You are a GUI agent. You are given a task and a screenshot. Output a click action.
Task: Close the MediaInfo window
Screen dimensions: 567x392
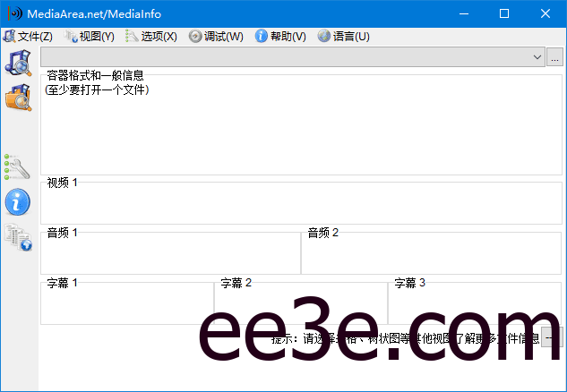(546, 13)
